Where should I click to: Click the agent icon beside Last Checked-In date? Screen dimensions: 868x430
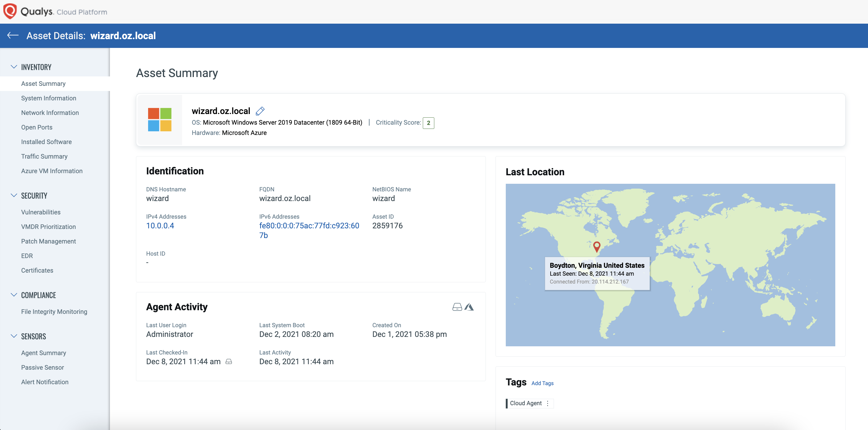click(x=229, y=361)
